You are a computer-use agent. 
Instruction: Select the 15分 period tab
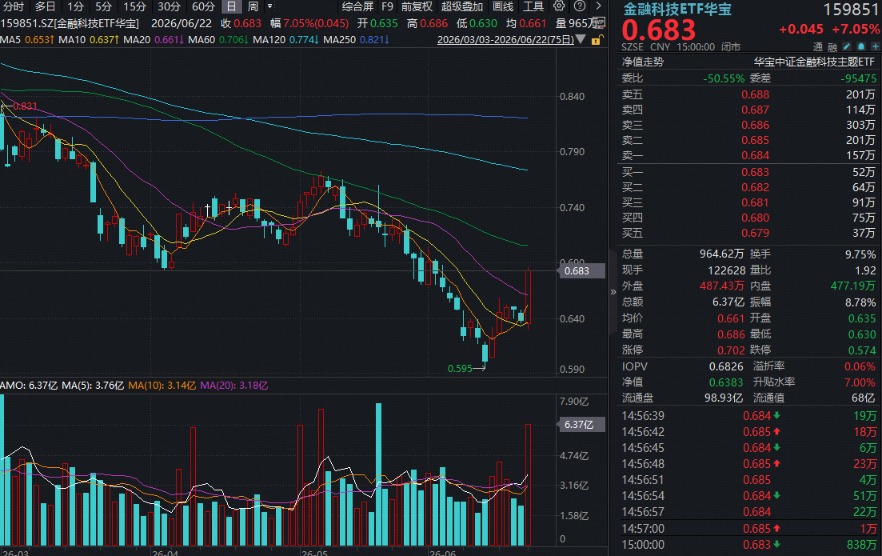(134, 7)
